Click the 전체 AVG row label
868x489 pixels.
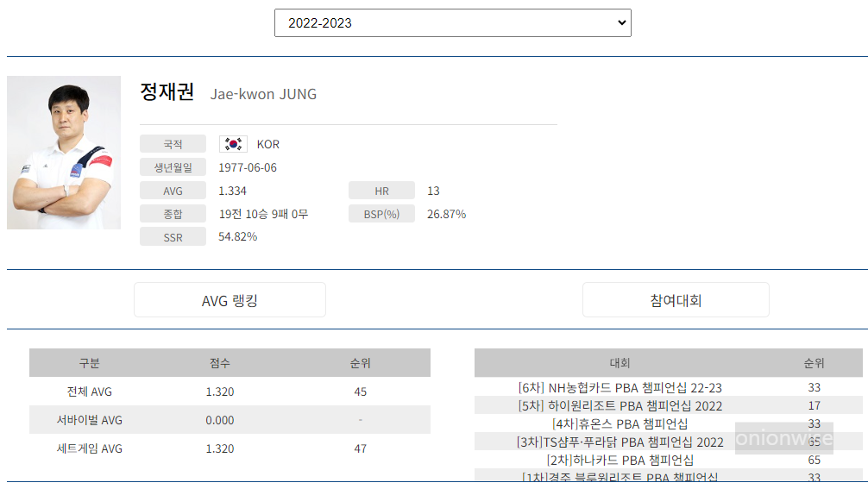(x=89, y=392)
